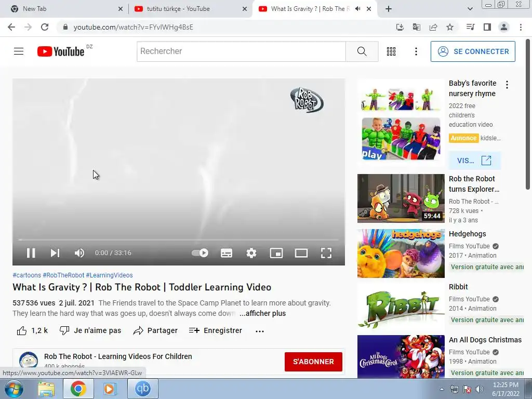Viewport: 532px width, 399px height.
Task: Click the #LearningVideos hashtag
Action: pos(109,275)
